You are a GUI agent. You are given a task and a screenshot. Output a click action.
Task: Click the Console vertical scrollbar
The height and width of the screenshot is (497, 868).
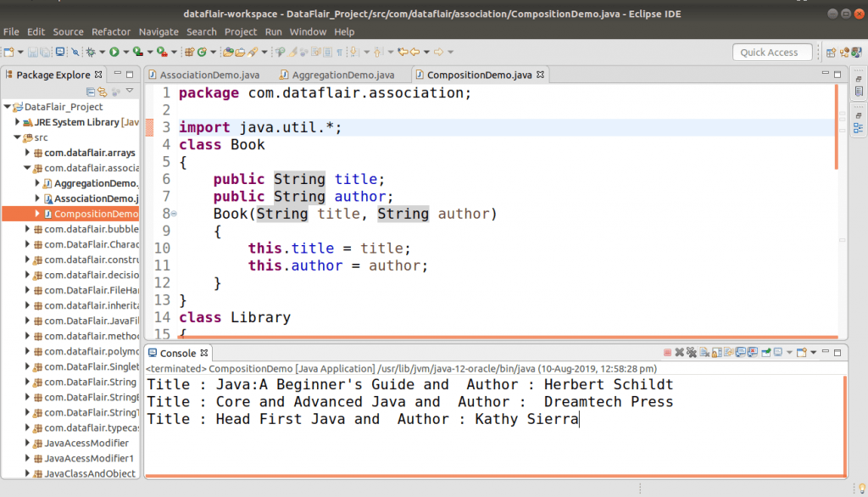(x=845, y=425)
